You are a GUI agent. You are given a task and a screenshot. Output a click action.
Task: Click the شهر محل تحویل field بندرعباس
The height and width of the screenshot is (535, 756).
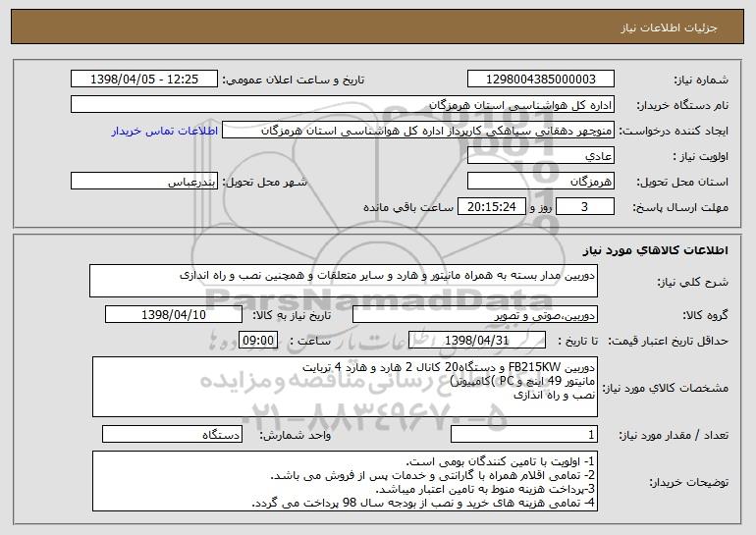144,182
